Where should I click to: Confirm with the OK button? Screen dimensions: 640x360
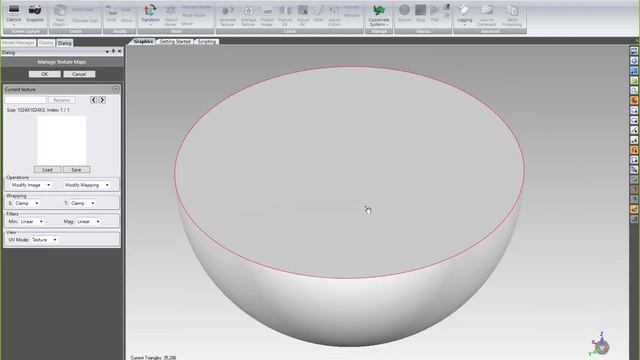(44, 74)
